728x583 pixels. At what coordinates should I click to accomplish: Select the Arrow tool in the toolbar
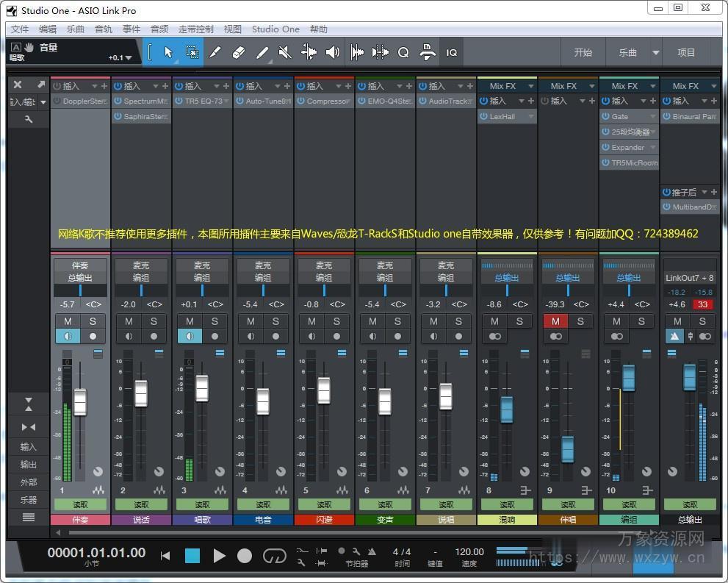[168, 52]
